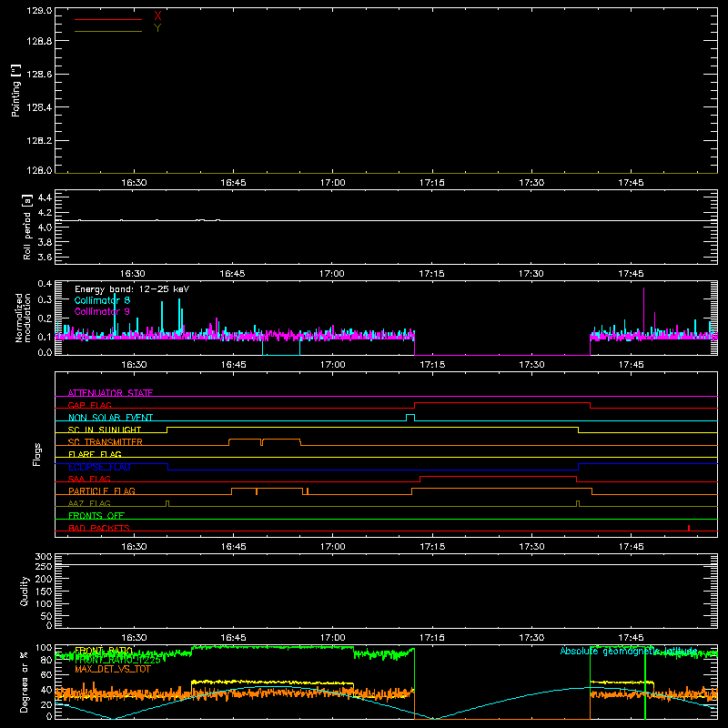Click the olive Y legend label

point(157,28)
